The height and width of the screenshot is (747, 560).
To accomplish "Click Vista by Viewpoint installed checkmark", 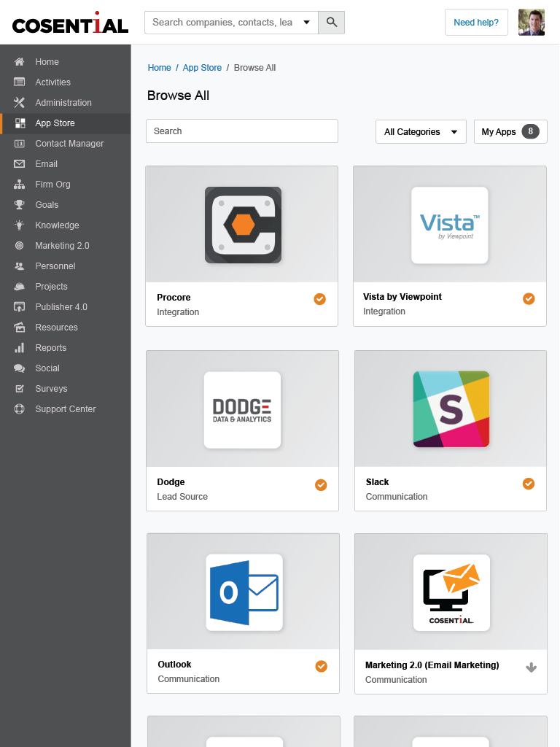I will [x=529, y=298].
